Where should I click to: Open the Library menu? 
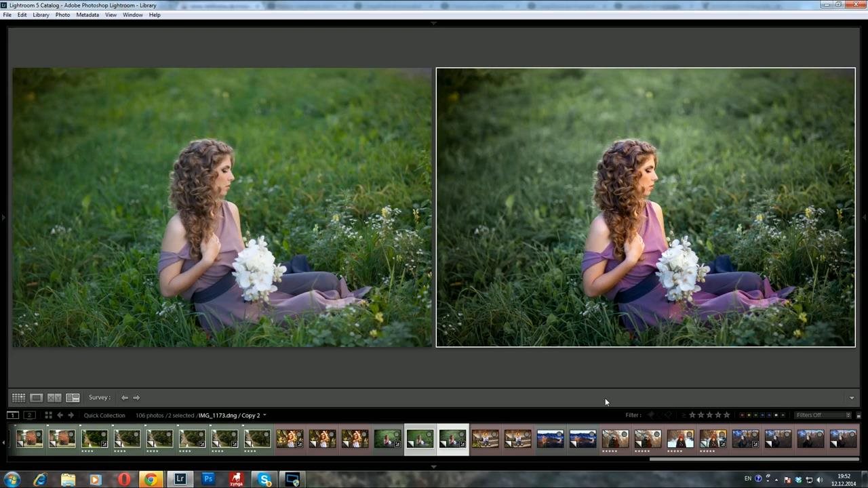click(41, 15)
